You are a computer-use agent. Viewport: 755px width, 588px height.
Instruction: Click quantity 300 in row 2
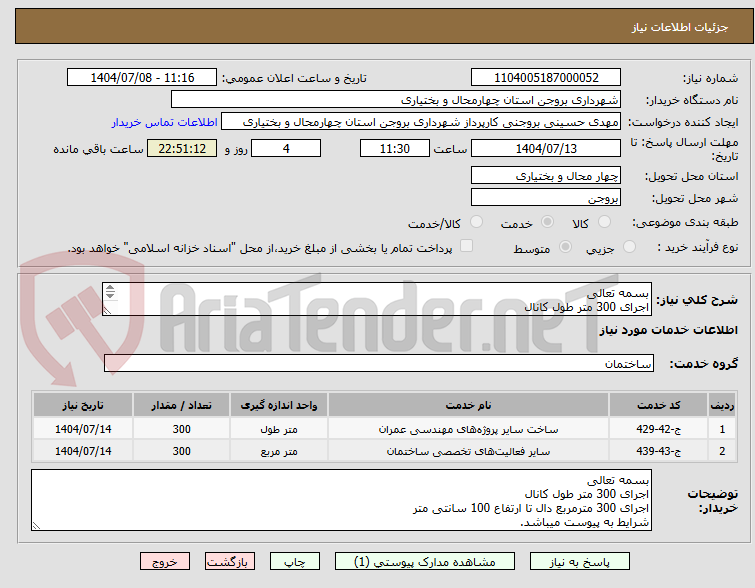(182, 451)
